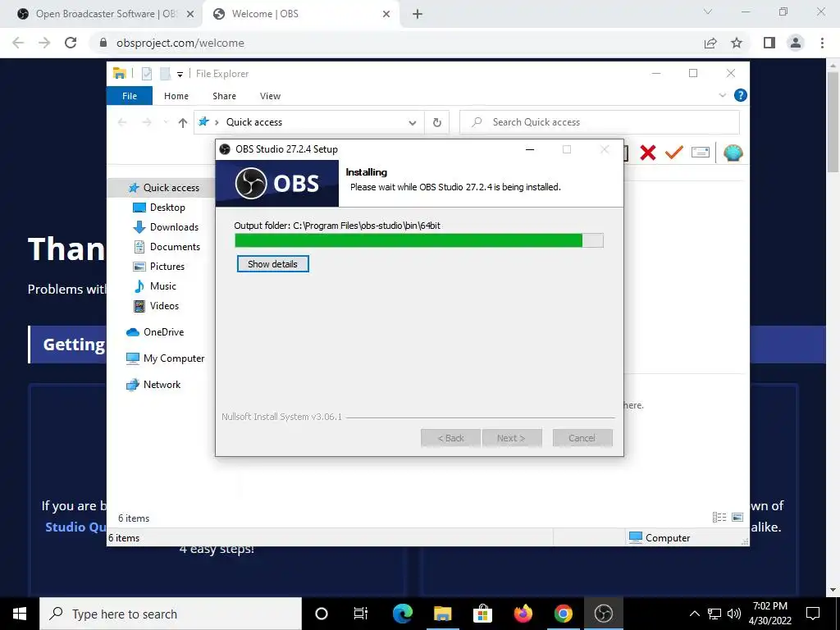
Task: Minimize the OBS Studio Setup window
Action: [530, 149]
